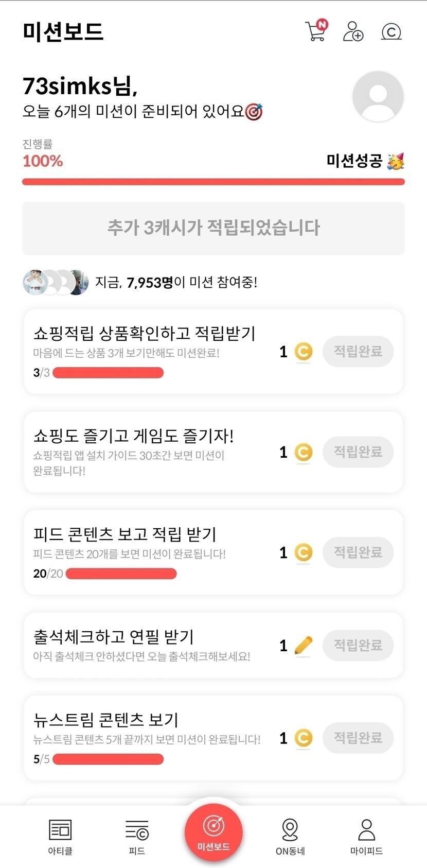Tap the 추가 3캐시가 적립되었습니다 banner
This screenshot has width=427, height=868.
[x=213, y=228]
